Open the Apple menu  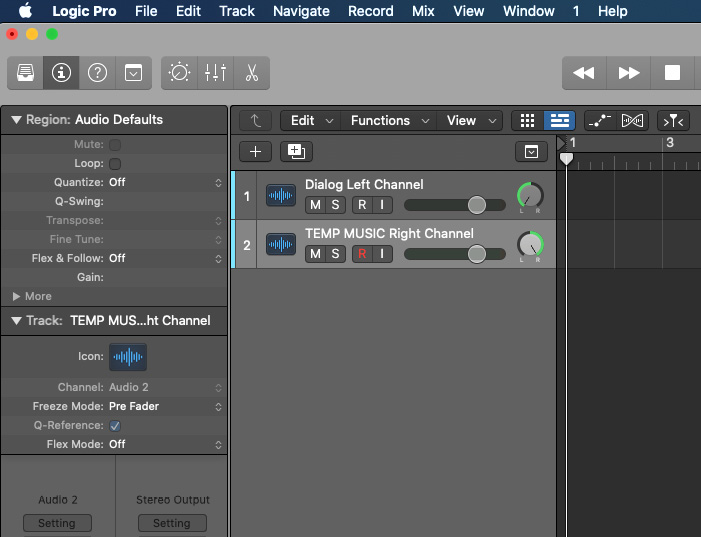pos(25,11)
